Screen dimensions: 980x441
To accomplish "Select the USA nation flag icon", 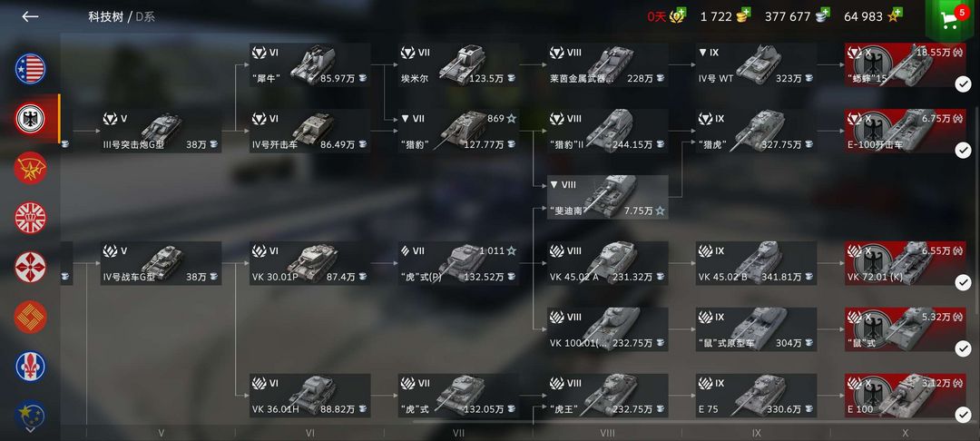I will [x=30, y=69].
